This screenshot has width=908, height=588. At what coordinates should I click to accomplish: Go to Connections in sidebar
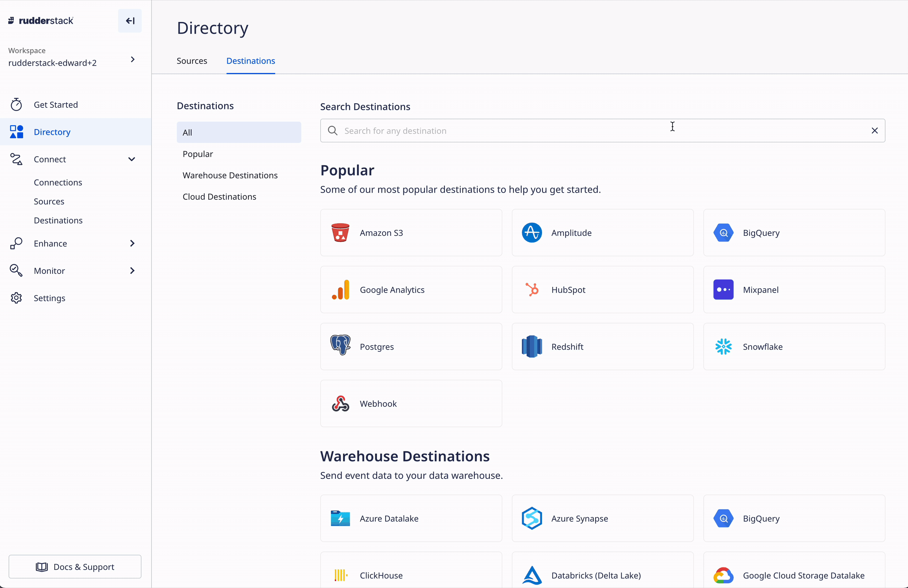pos(57,182)
